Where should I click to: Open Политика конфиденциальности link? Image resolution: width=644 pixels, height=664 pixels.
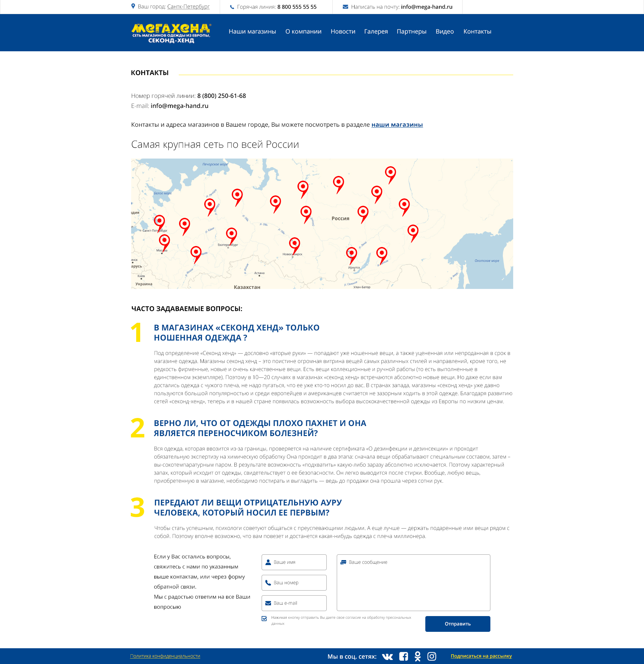tap(165, 656)
